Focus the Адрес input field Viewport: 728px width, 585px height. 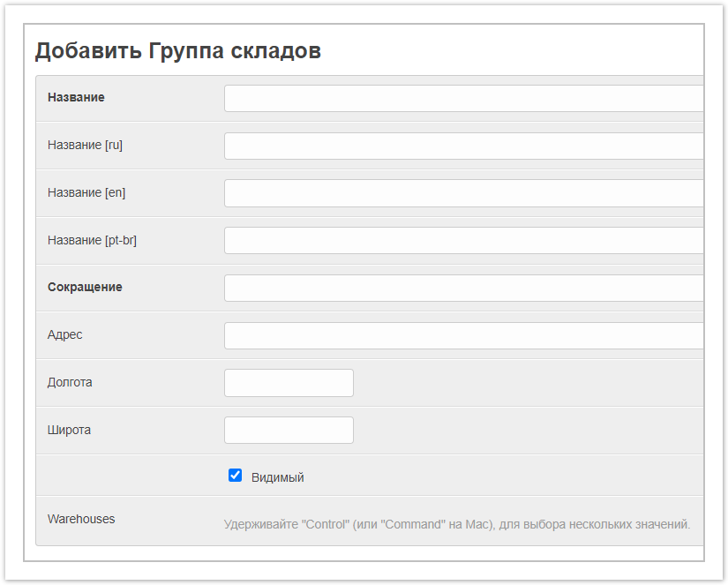(x=463, y=336)
